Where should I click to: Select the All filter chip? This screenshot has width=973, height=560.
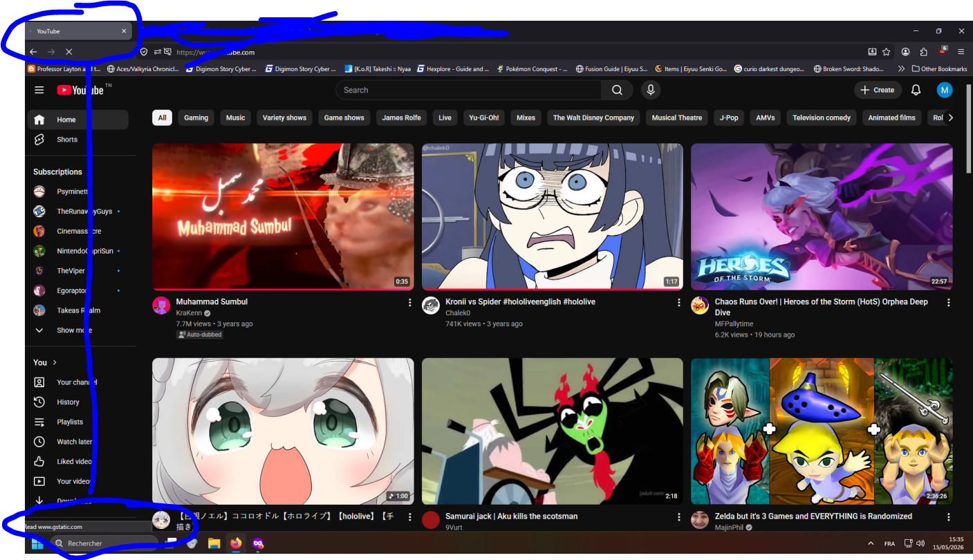point(162,118)
